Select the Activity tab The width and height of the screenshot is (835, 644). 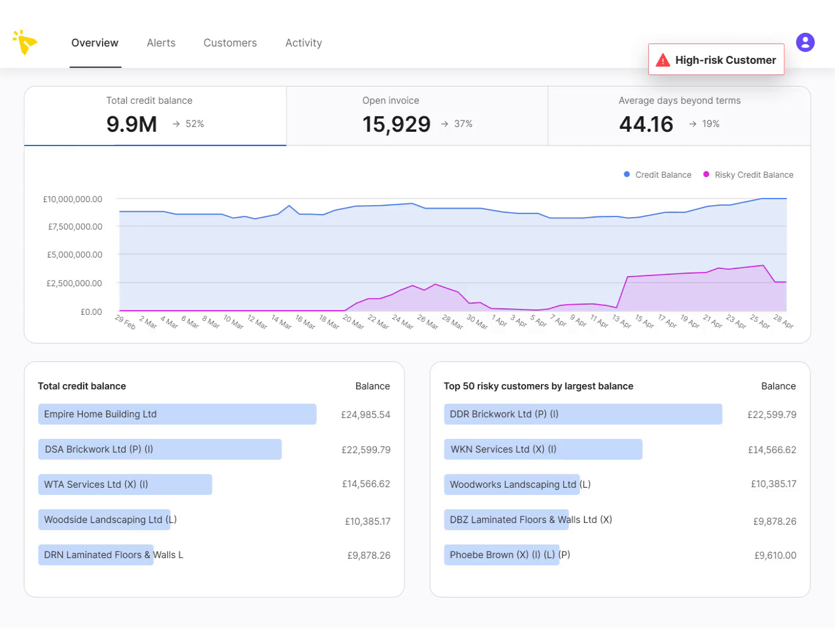click(304, 42)
